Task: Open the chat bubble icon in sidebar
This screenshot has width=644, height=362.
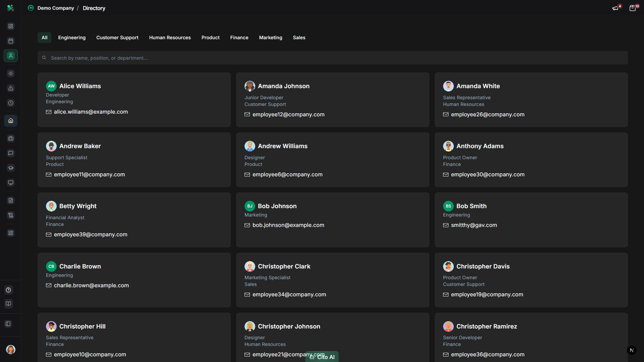Action: click(10, 153)
